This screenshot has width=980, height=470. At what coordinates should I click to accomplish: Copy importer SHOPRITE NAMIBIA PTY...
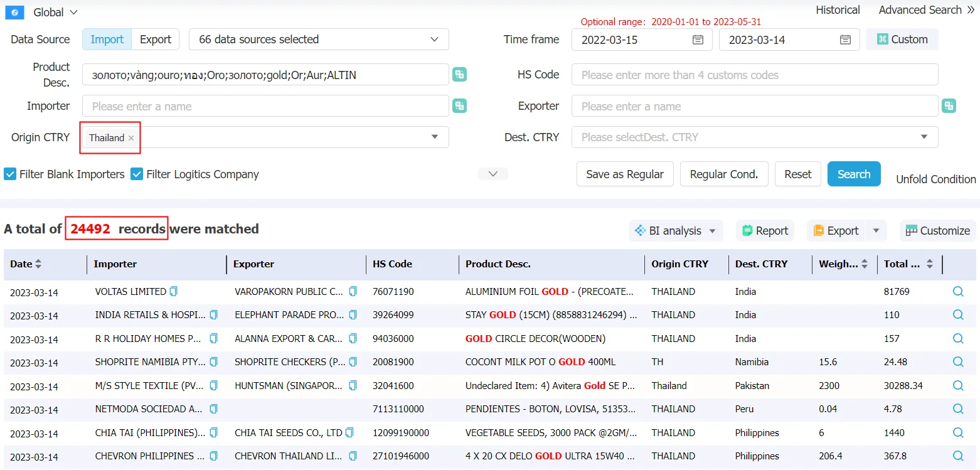click(x=213, y=362)
